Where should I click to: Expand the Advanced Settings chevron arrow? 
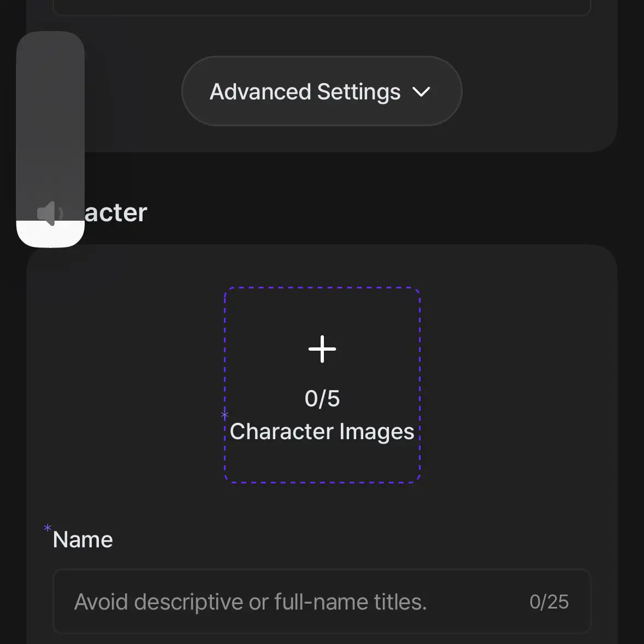(x=421, y=91)
